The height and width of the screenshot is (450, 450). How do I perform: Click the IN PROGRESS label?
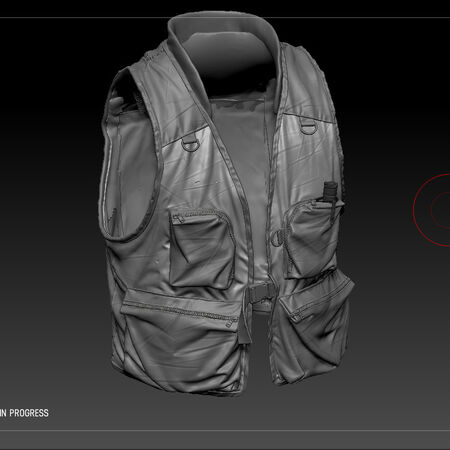24,413
